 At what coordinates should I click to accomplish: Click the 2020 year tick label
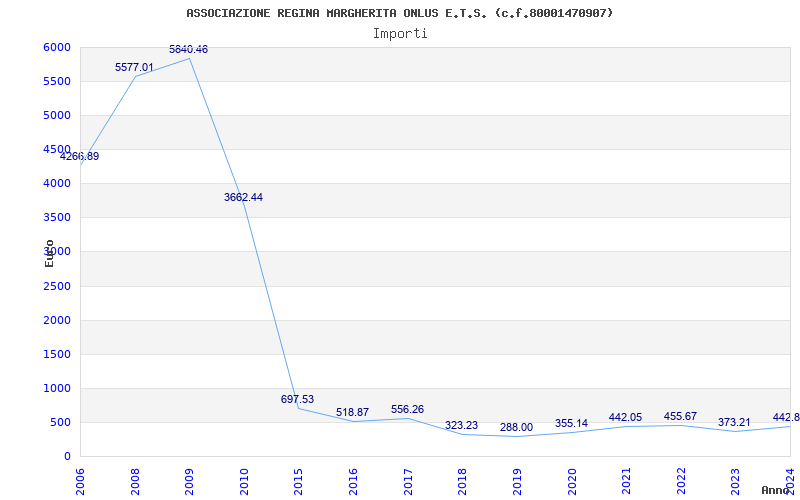click(571, 482)
